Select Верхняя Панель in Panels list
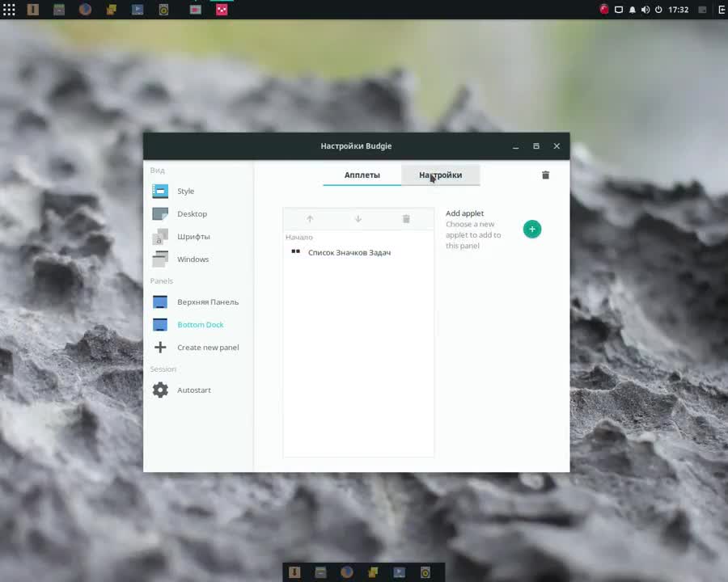728x582 pixels. pos(199,302)
